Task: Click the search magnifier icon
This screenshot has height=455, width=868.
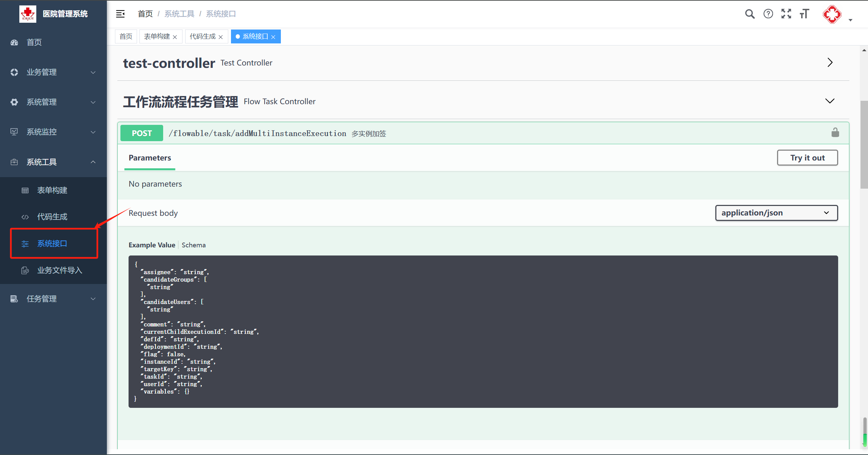Action: 750,14
